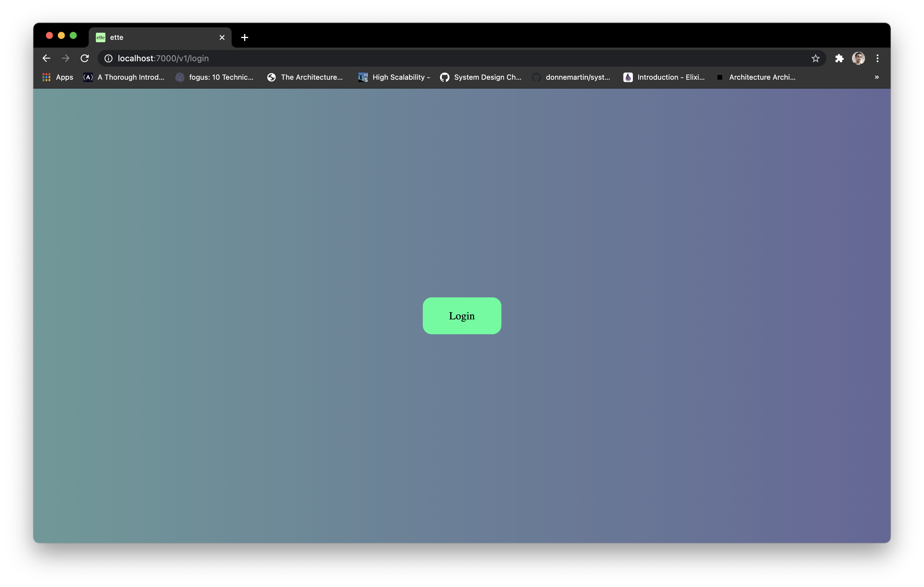The image size is (924, 587).
Task: Open a new tab with the plus button
Action: [x=244, y=37]
